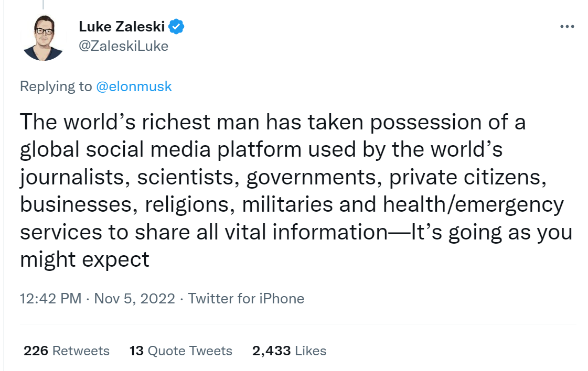
Task: Click the words "might expect" in tweet
Action: pos(85,259)
